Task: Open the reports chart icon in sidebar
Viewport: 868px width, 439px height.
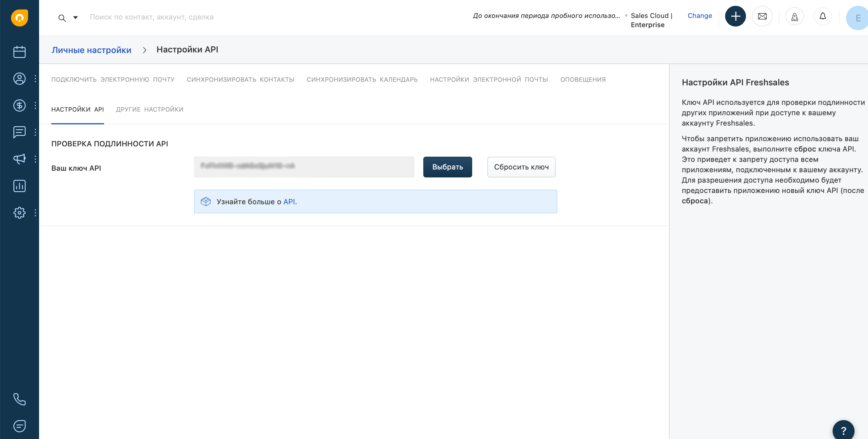Action: click(x=20, y=186)
